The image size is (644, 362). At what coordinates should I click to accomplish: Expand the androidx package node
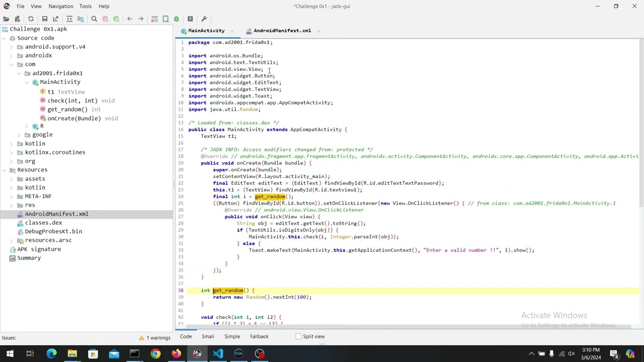point(12,56)
